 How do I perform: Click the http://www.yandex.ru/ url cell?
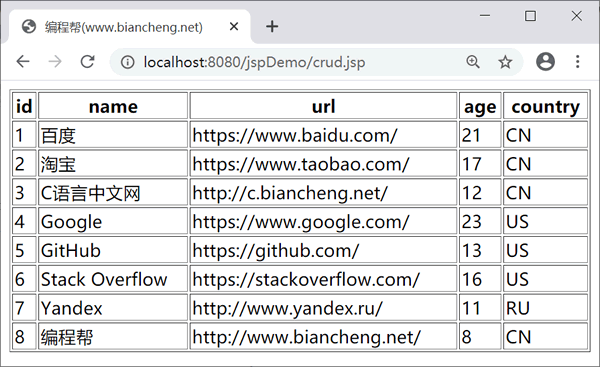(x=323, y=307)
